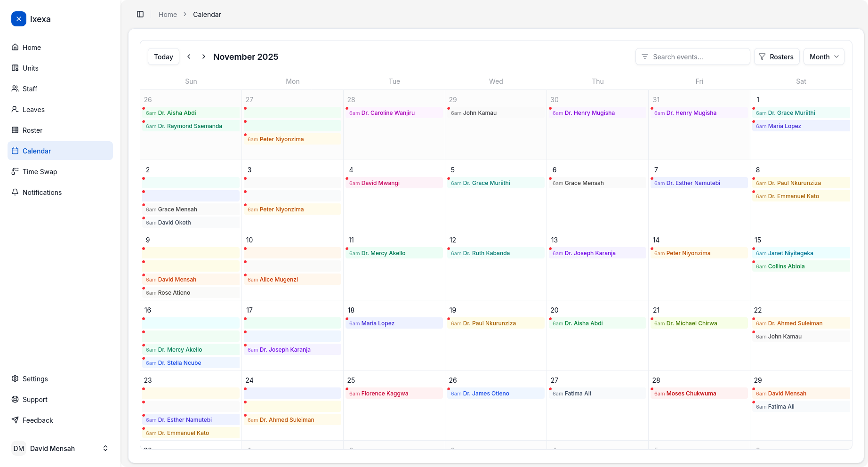Open the Units sidebar item
This screenshot has width=868, height=467.
pos(31,68)
